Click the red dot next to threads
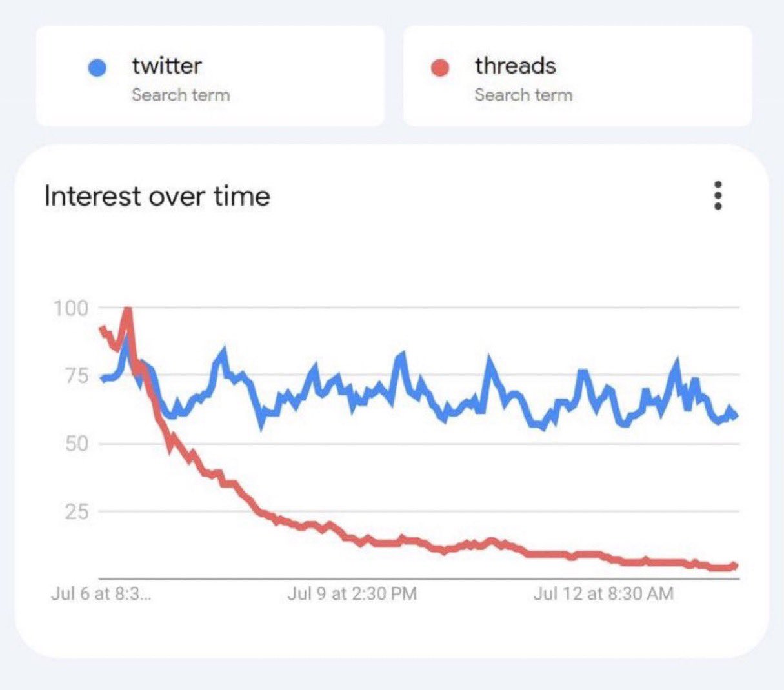The width and height of the screenshot is (784, 690). click(x=441, y=66)
